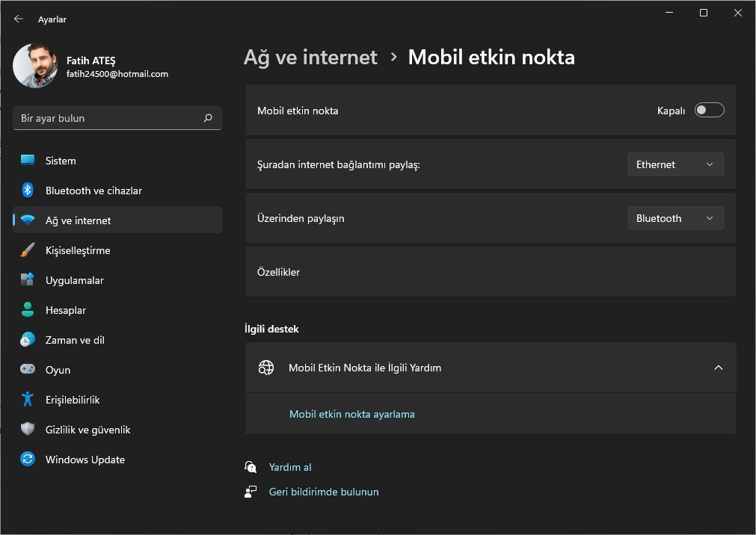The width and height of the screenshot is (756, 535).
Task: Click the Yardım al link
Action: tap(290, 466)
